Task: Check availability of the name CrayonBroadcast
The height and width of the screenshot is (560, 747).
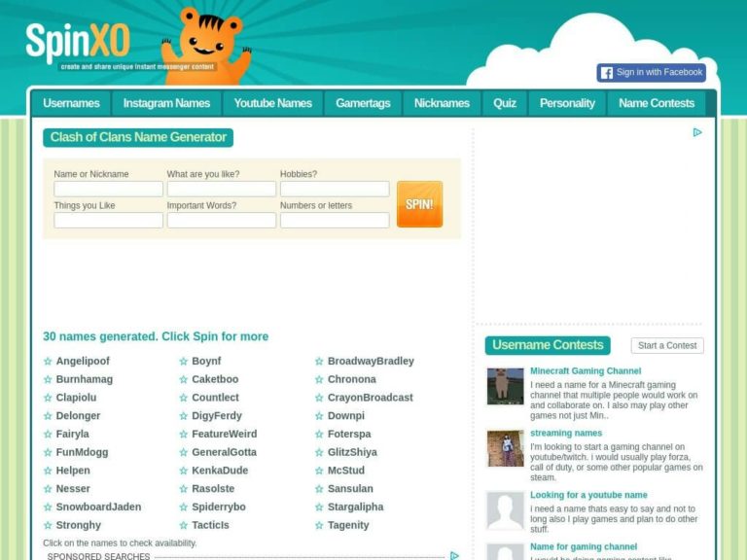Action: click(370, 398)
